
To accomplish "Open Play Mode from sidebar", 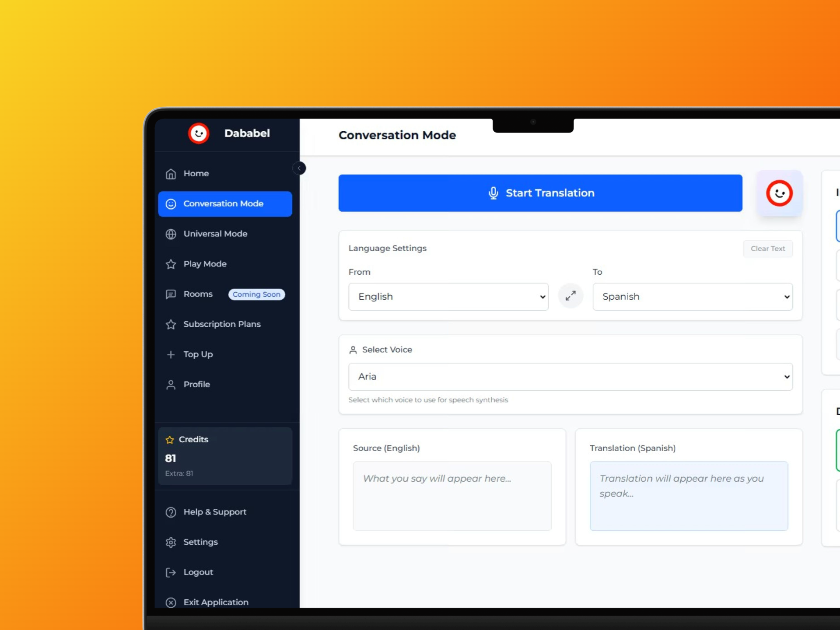I will pos(225,264).
